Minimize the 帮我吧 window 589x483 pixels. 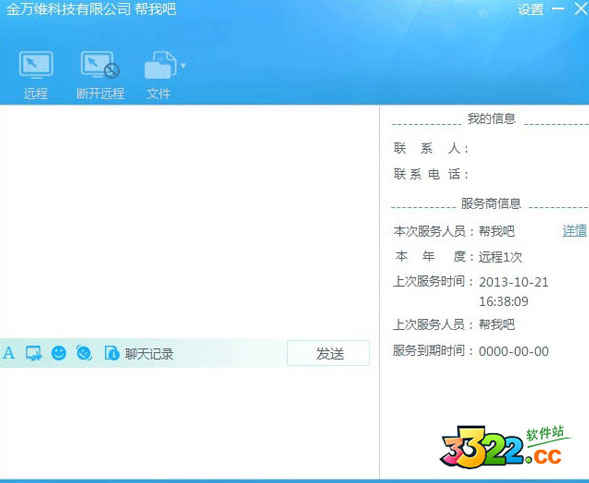click(558, 9)
